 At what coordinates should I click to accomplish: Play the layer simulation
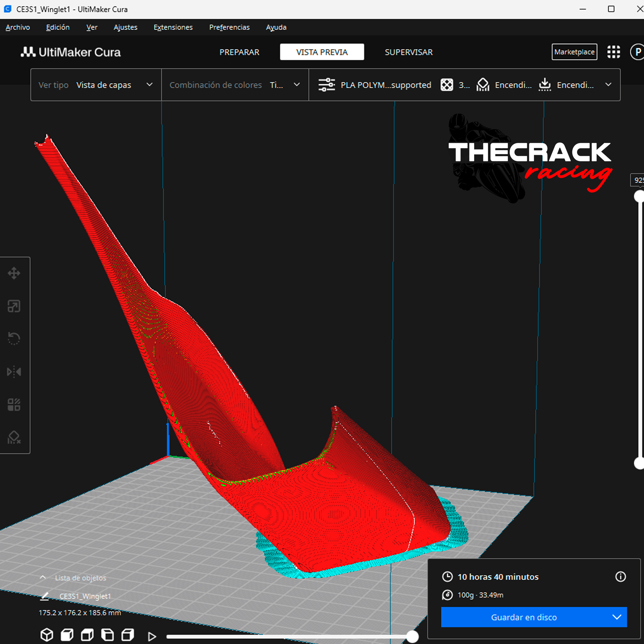tap(152, 636)
